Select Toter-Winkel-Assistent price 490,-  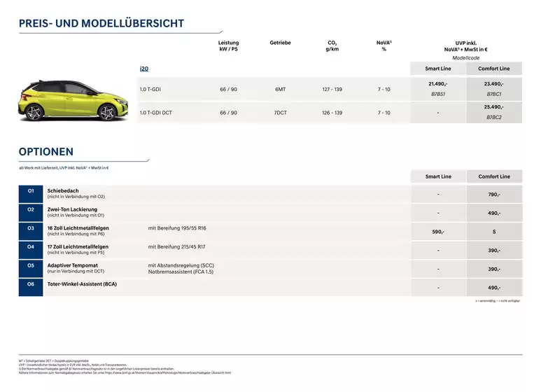(x=493, y=288)
